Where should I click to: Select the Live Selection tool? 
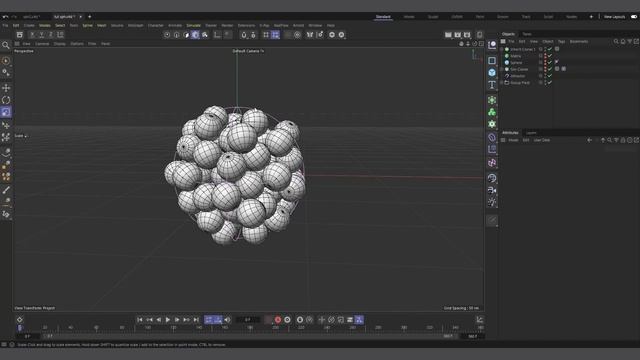click(6, 61)
